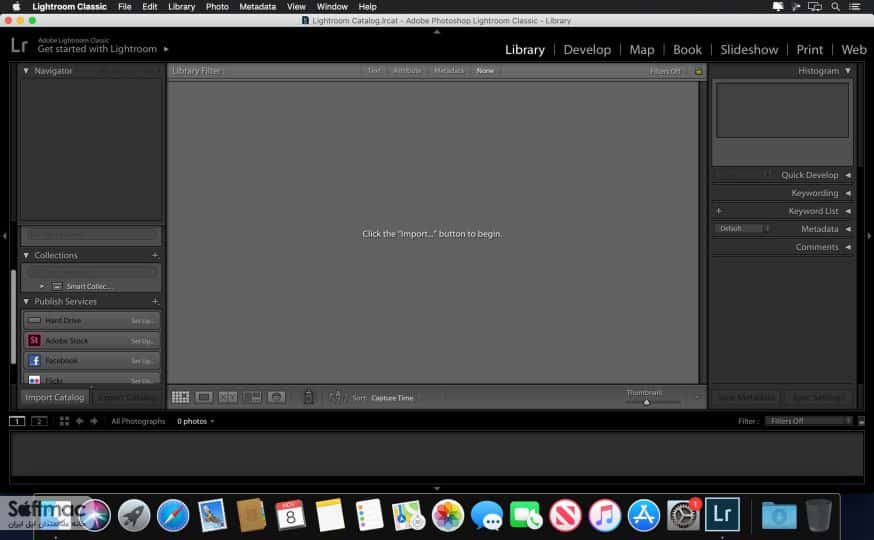Open the filmstrip Filters Off dropdown
Image resolution: width=874 pixels, height=540 pixels.
pyautogui.click(x=809, y=421)
